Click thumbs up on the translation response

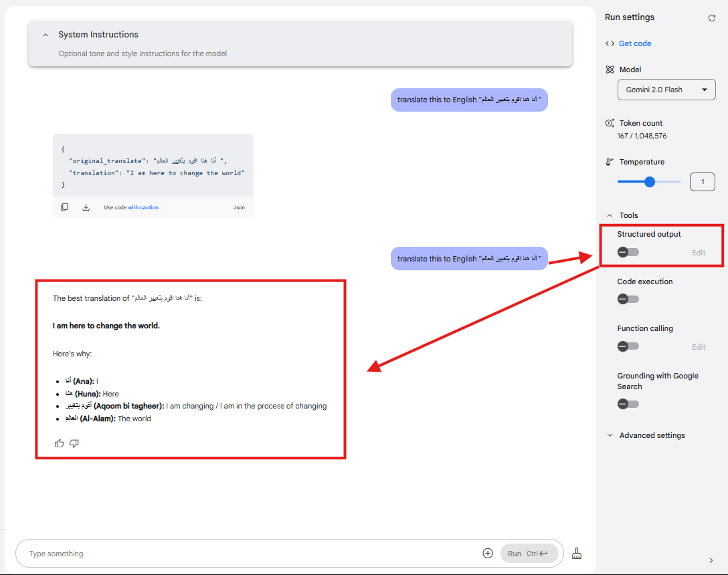60,443
